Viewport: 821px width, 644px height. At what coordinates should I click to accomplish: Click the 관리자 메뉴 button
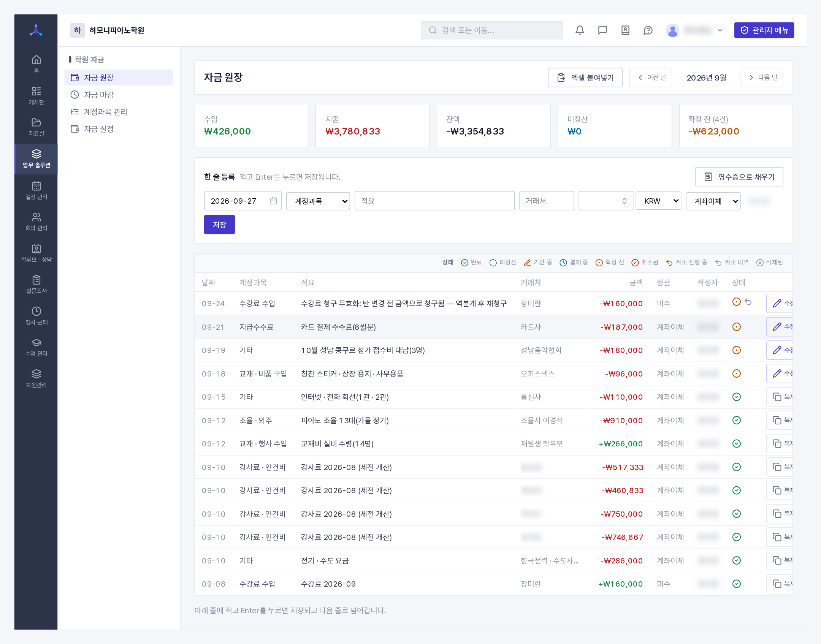764,30
